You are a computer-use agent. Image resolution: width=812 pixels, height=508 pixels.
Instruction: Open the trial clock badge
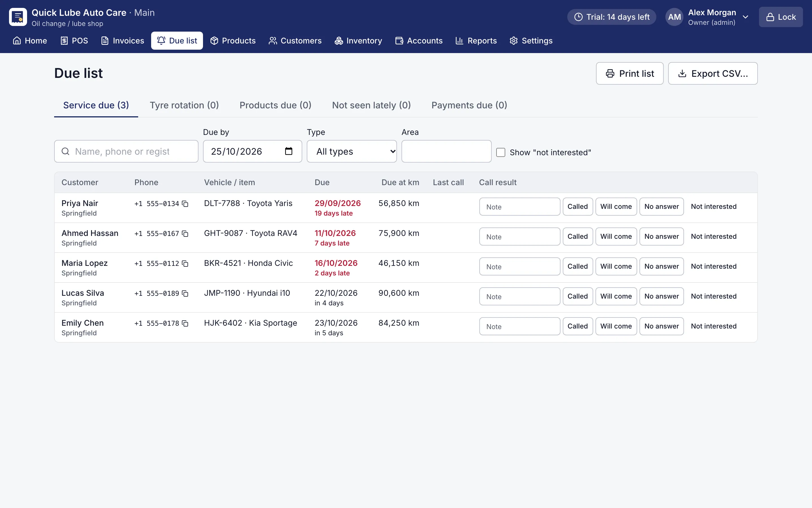611,17
